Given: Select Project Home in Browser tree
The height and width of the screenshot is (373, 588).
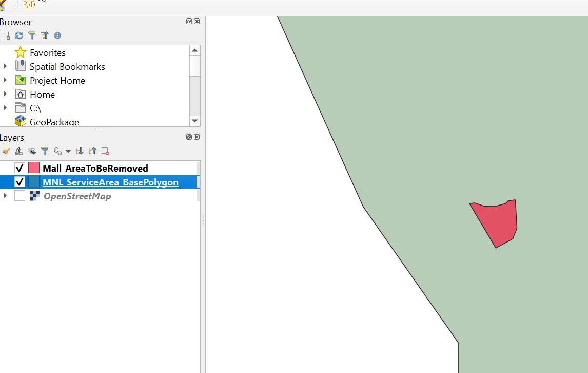Looking at the screenshot, I should 57,81.
